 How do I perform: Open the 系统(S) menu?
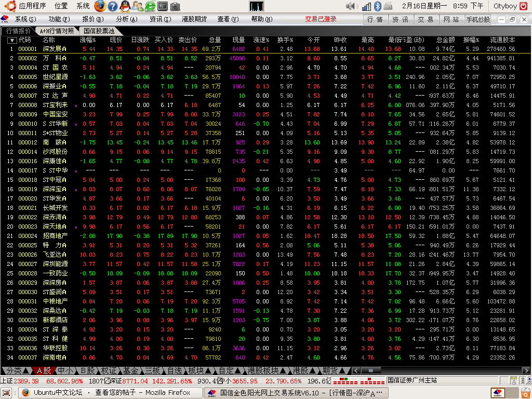tap(25, 19)
